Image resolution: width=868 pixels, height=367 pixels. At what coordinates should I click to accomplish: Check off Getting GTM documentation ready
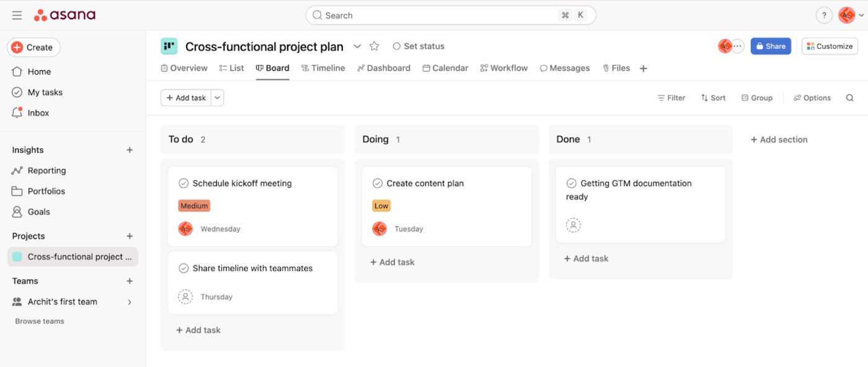(572, 183)
